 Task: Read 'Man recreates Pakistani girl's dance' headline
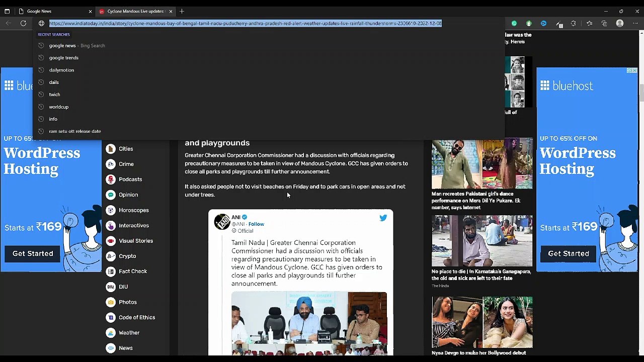click(476, 201)
